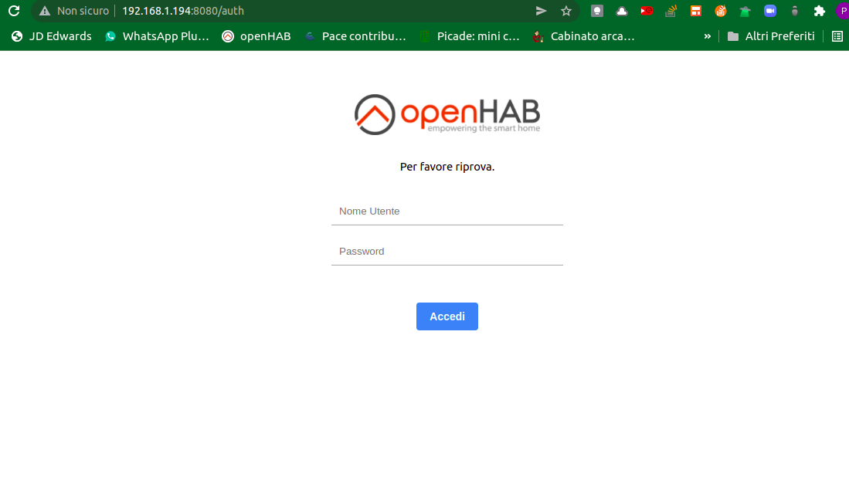Click the red video-replay extension icon
The width and height of the screenshot is (849, 504).
(647, 11)
